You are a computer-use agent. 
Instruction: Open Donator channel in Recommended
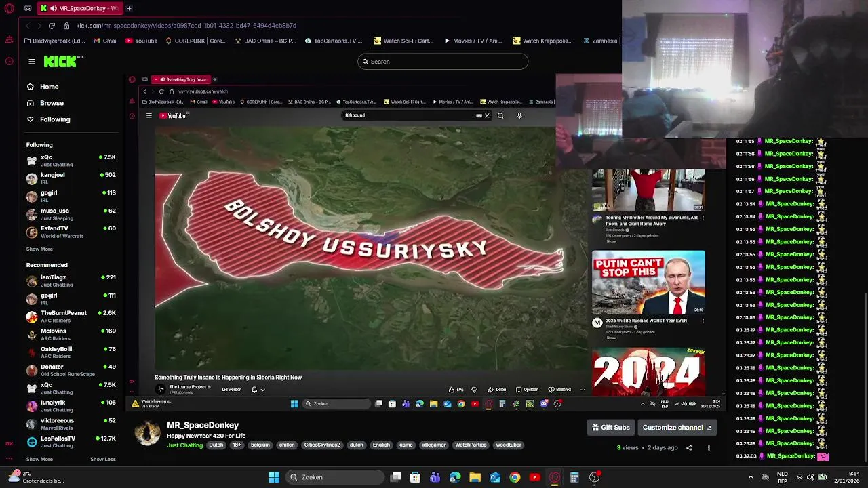click(71, 370)
